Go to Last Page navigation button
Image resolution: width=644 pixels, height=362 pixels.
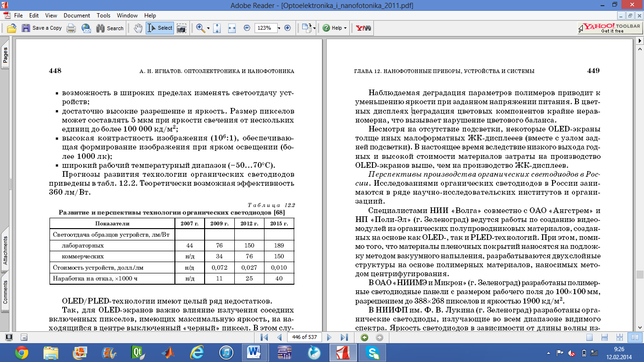pos(344,337)
